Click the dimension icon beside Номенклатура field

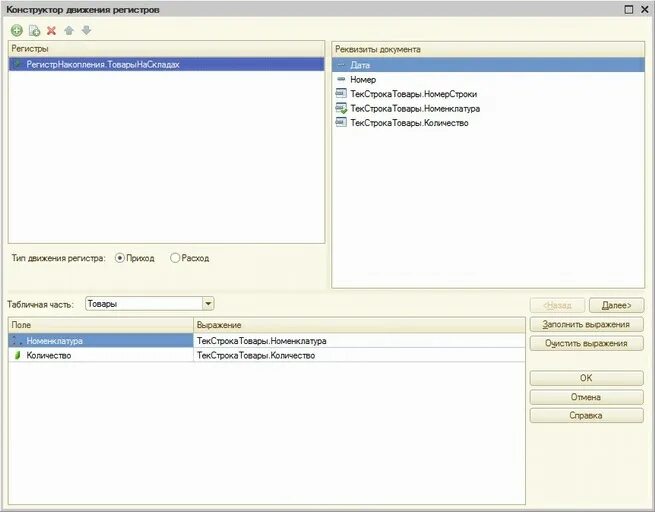pyautogui.click(x=17, y=340)
